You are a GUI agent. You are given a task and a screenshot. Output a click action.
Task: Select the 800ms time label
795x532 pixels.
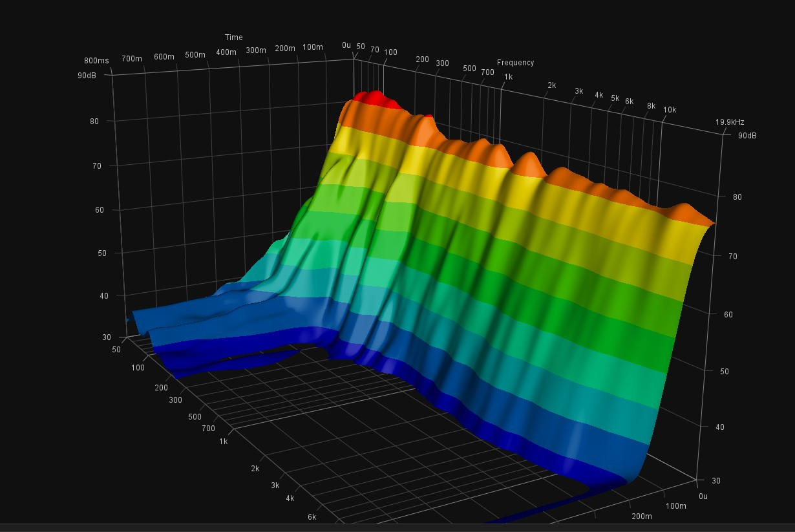(x=96, y=61)
